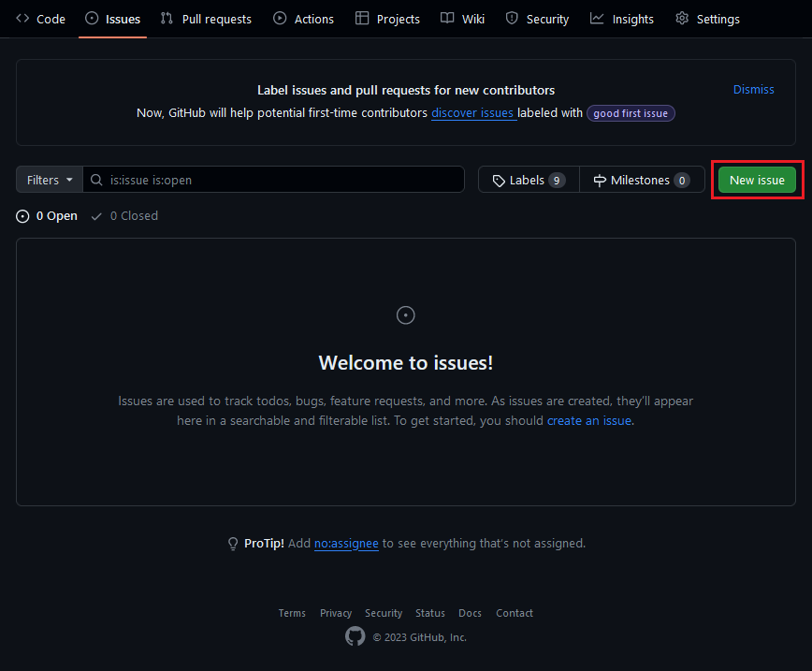
Task: Dismiss the new contributors banner
Action: [753, 90]
